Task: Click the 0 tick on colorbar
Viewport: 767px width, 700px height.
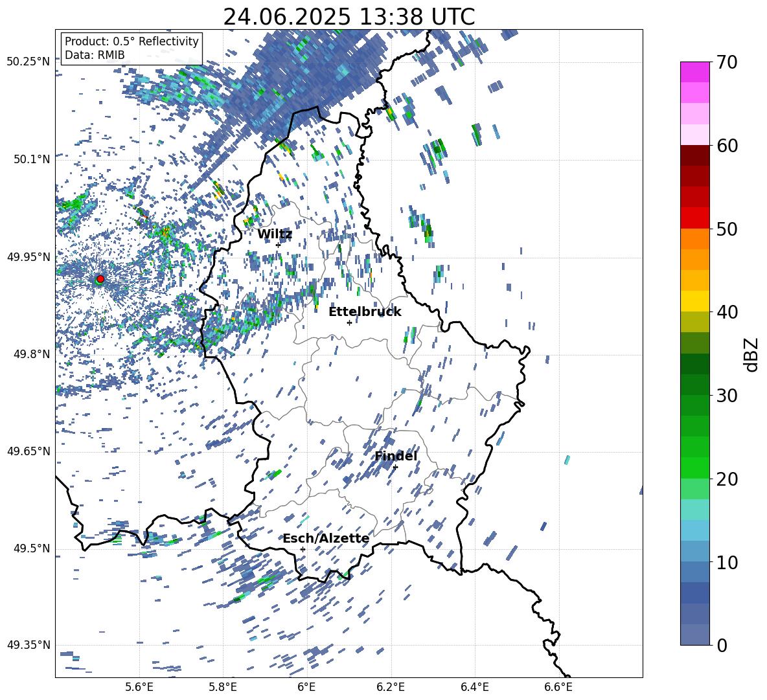Action: pyautogui.click(x=722, y=645)
